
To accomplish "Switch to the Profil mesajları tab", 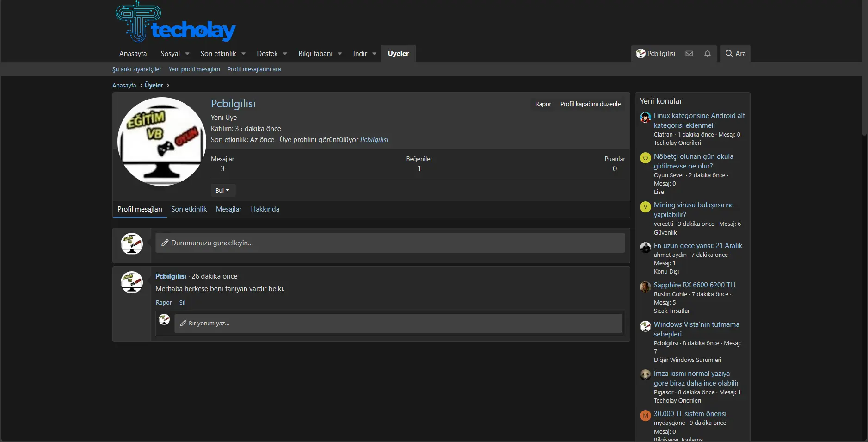I will (140, 209).
